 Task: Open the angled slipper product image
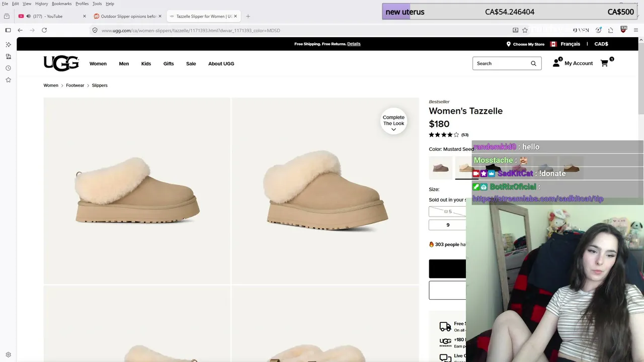326,191
